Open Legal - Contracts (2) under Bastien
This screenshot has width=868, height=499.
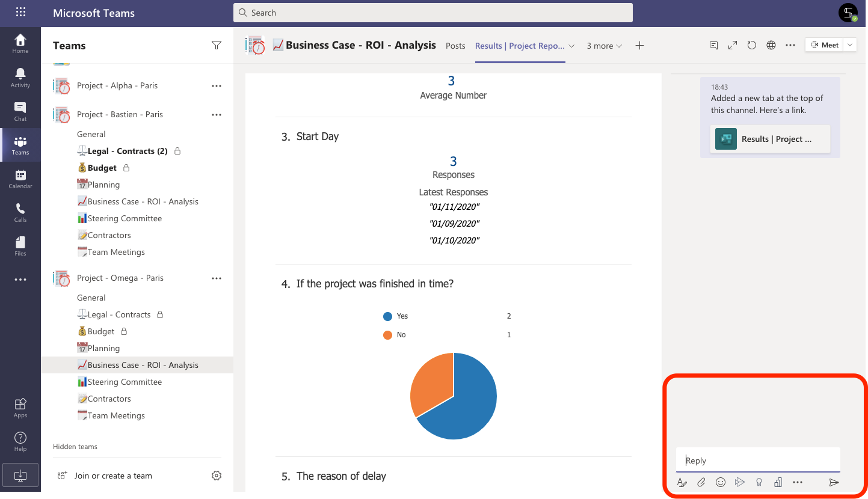pos(127,151)
